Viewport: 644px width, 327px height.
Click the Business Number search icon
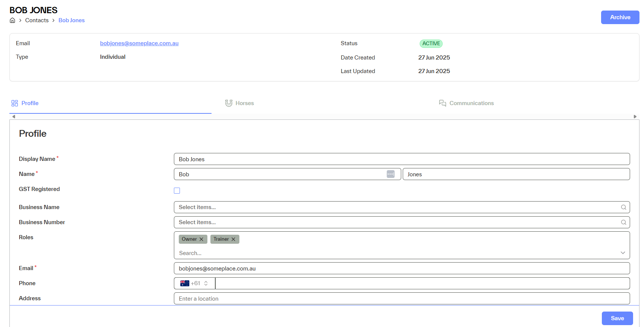pos(623,222)
